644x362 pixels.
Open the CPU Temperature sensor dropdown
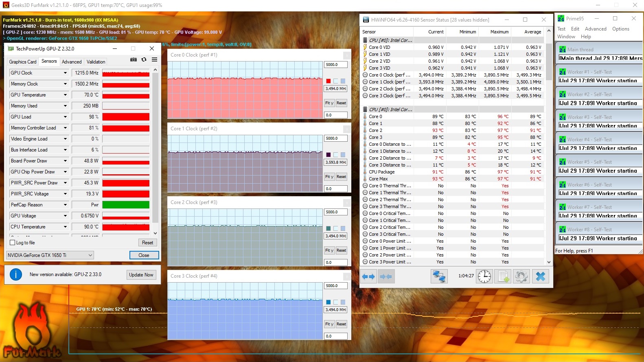[x=65, y=227]
